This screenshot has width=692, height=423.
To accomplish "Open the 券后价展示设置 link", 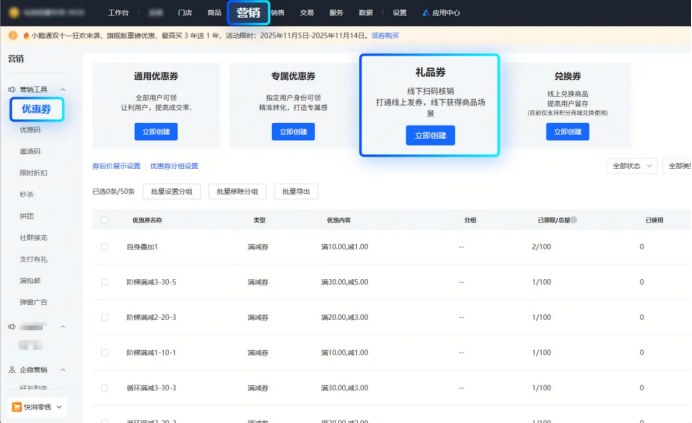I will click(116, 166).
